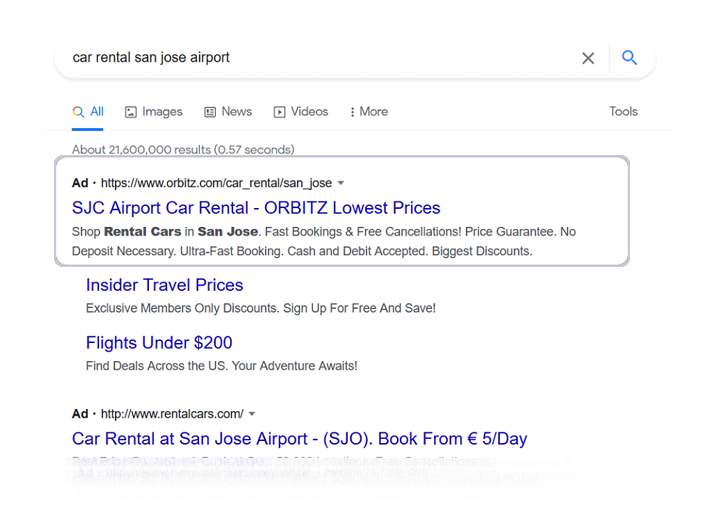The height and width of the screenshot is (512, 716).
Task: Expand the rentalcars.com ad dropdown arrow
Action: 252,414
